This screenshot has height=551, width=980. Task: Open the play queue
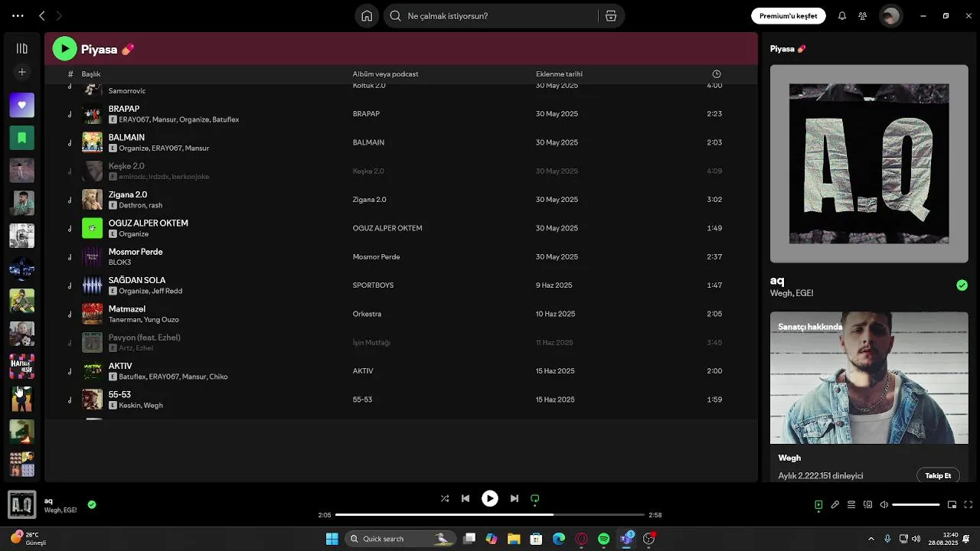pyautogui.click(x=851, y=505)
